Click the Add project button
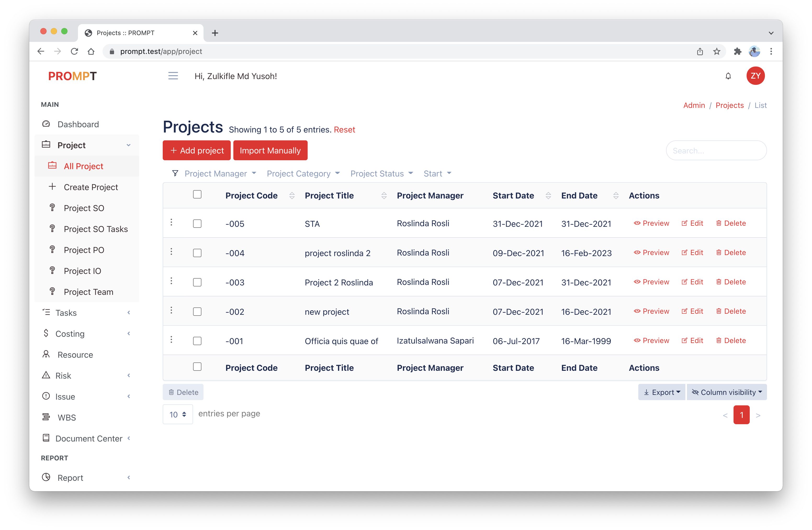The height and width of the screenshot is (530, 812). click(x=196, y=151)
